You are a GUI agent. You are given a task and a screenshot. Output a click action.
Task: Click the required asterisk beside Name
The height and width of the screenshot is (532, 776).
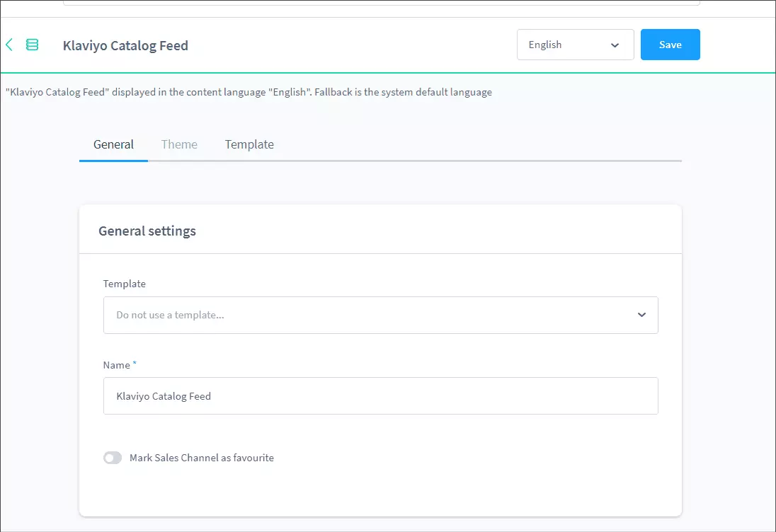point(135,364)
